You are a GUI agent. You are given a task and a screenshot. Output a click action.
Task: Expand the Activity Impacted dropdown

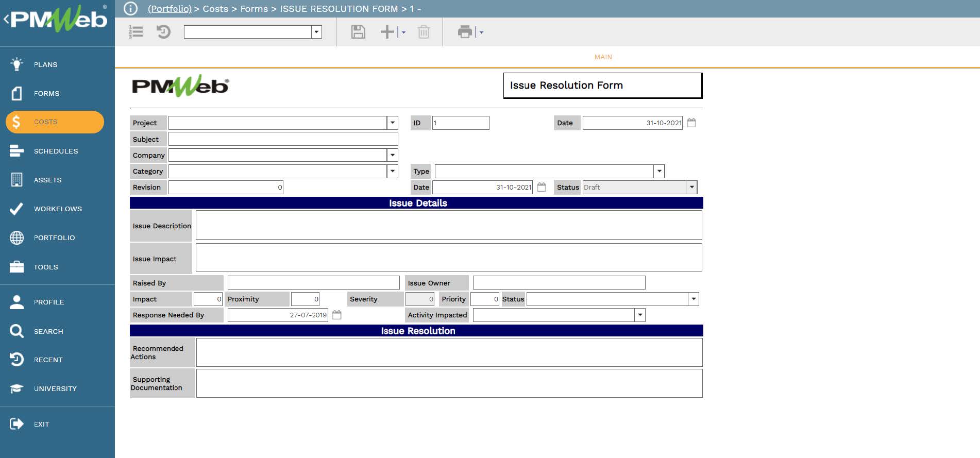(x=640, y=315)
